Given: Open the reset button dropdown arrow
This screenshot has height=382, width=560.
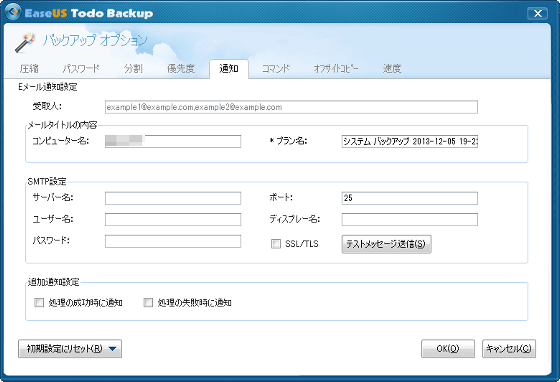Looking at the screenshot, I should [x=112, y=349].
